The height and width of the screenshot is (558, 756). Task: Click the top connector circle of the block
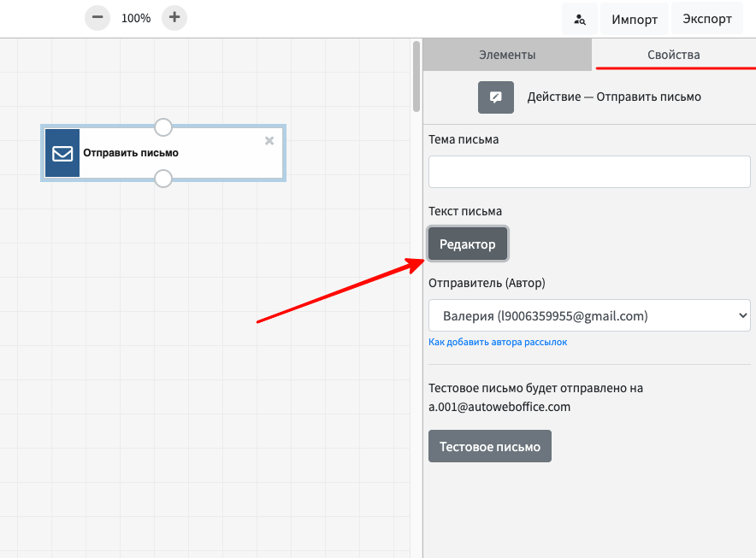[163, 127]
